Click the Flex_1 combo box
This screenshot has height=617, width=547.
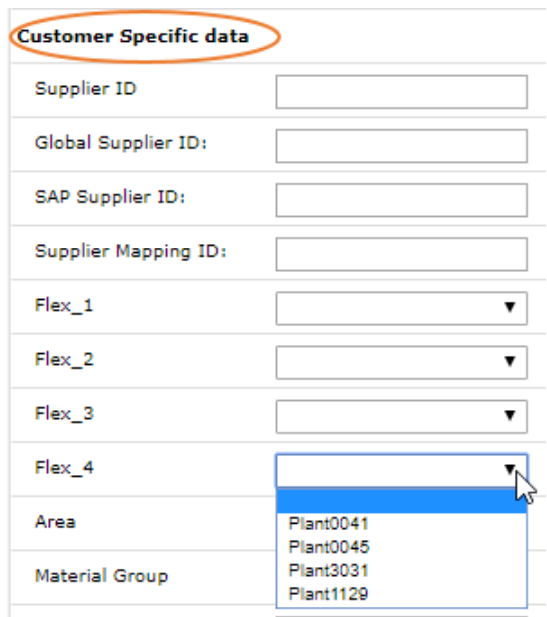coord(401,308)
